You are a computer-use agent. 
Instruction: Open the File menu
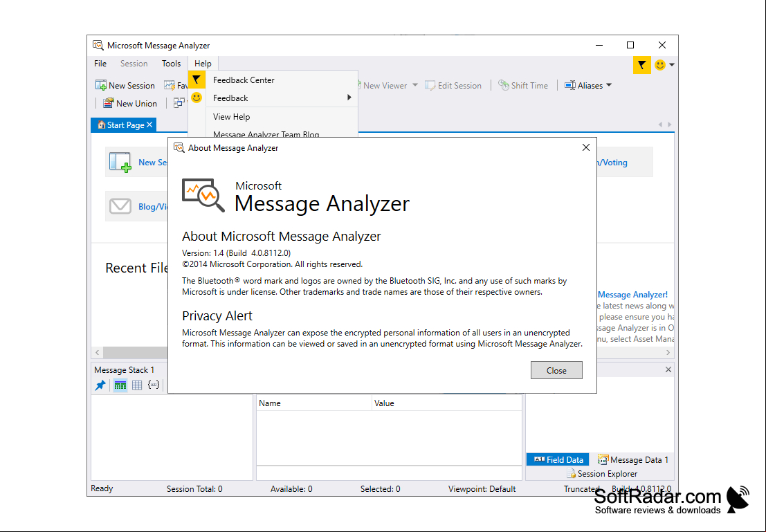click(100, 64)
